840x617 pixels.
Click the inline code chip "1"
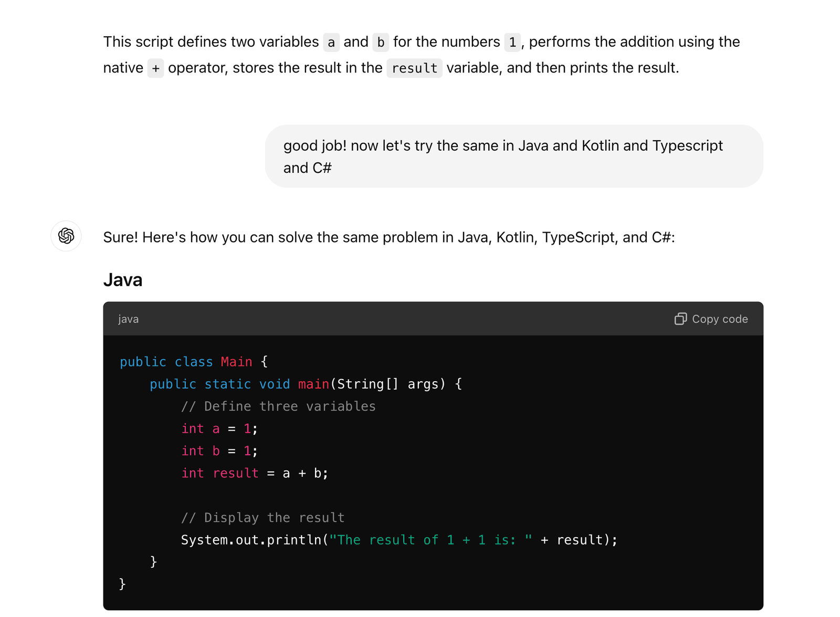point(512,42)
